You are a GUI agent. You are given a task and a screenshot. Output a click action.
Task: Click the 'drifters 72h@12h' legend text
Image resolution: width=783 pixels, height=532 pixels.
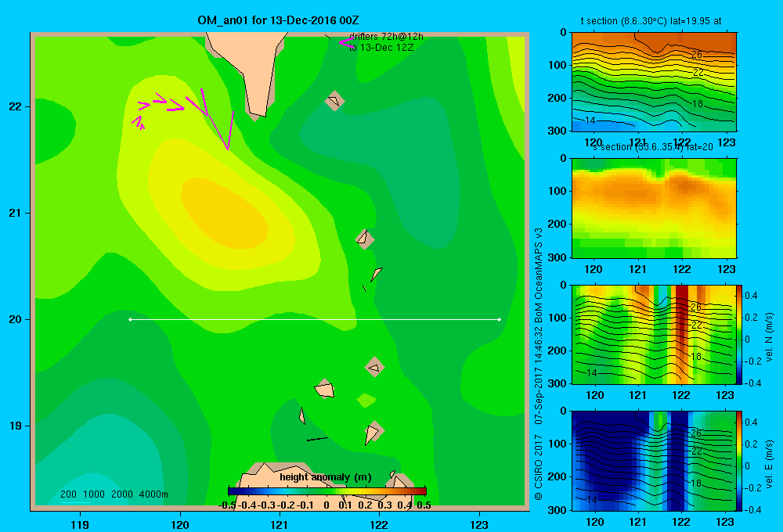coord(387,37)
